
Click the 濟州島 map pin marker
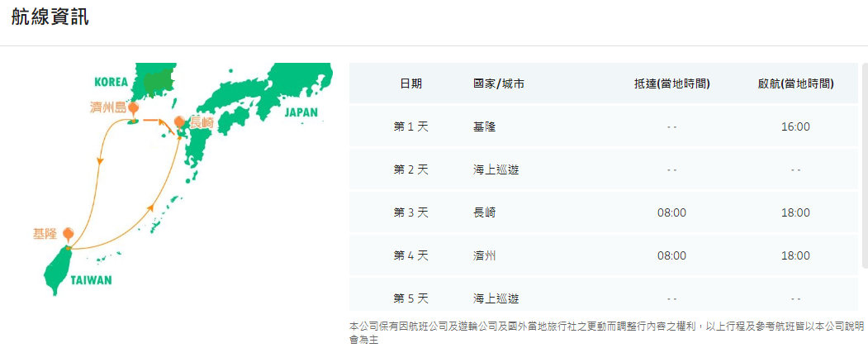[133, 107]
